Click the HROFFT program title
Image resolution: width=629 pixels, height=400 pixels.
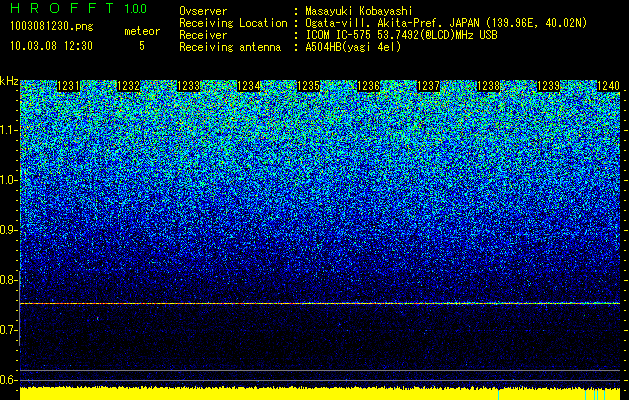(x=62, y=8)
